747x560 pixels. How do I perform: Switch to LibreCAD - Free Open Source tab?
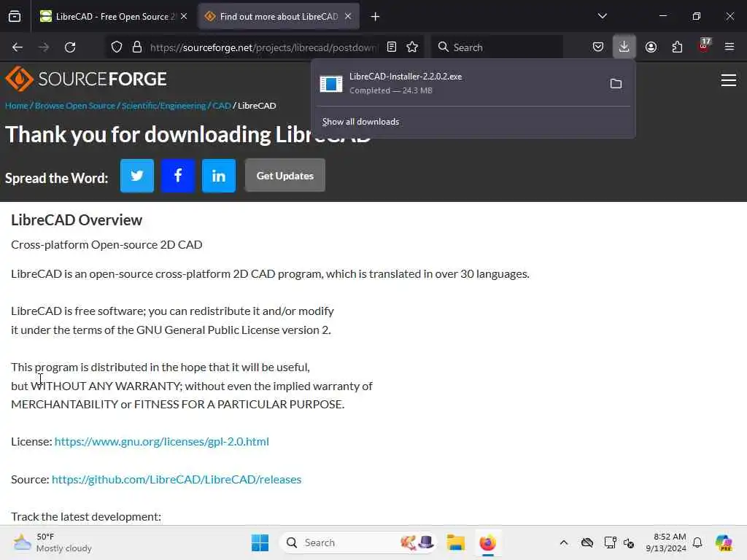coord(107,17)
